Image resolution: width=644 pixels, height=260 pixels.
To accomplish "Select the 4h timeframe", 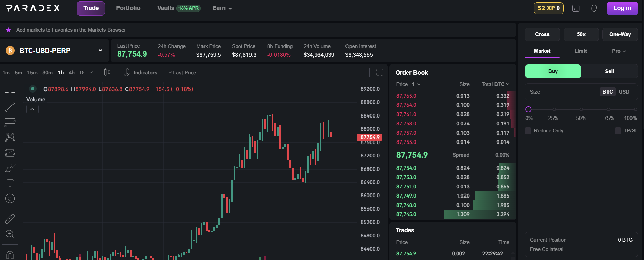I will pyautogui.click(x=72, y=72).
